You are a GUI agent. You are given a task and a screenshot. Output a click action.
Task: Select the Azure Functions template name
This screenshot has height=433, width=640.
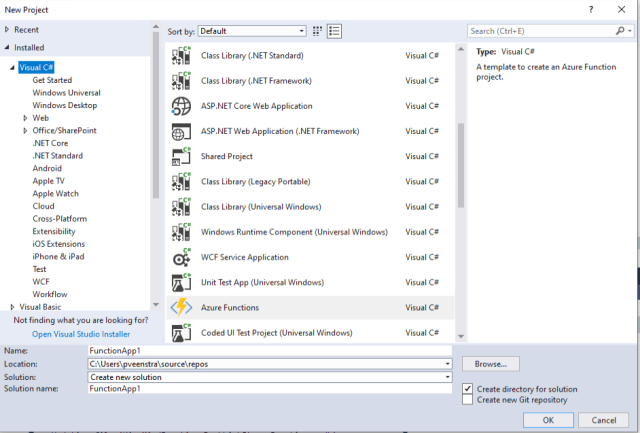230,308
